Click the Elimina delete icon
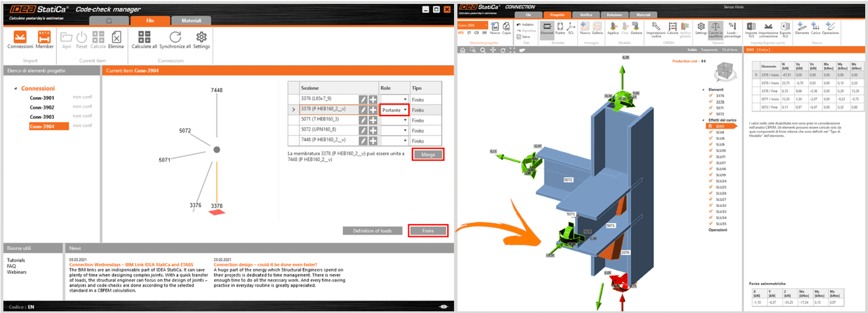This screenshot has height=313, width=868. pos(116,37)
